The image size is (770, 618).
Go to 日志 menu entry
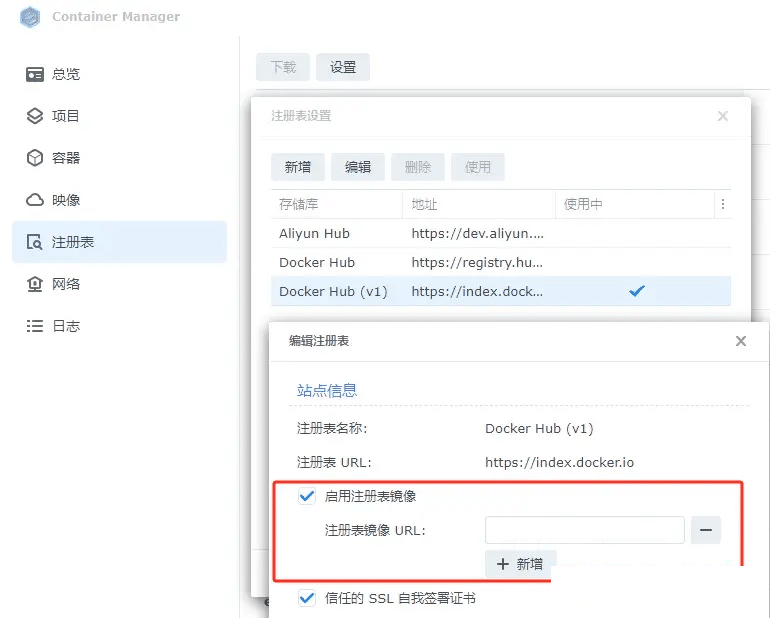(66, 326)
